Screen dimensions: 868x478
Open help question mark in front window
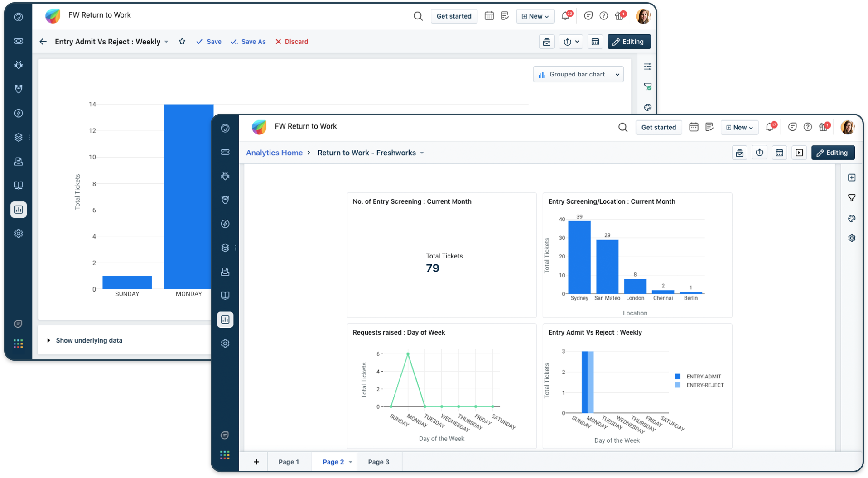click(808, 127)
